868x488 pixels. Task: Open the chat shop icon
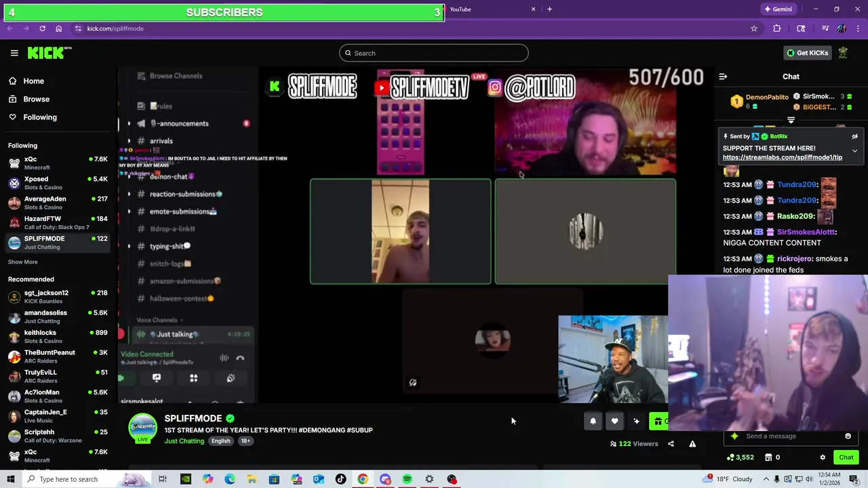click(768, 457)
